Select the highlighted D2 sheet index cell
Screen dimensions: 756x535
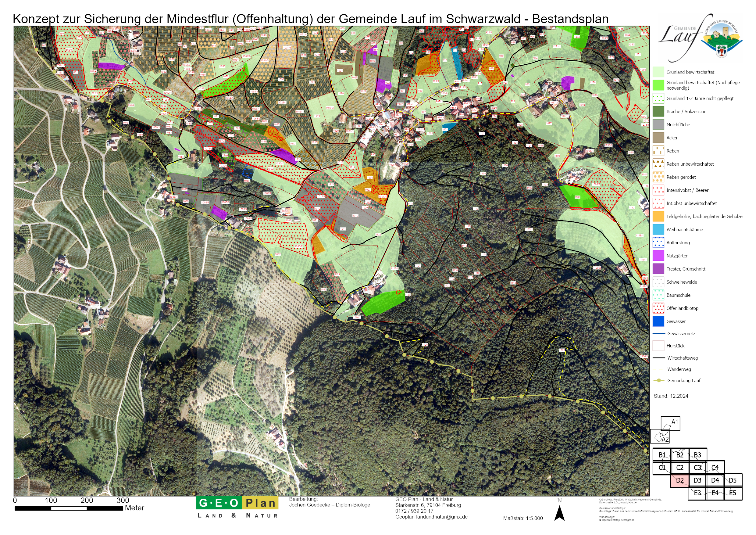(x=679, y=480)
